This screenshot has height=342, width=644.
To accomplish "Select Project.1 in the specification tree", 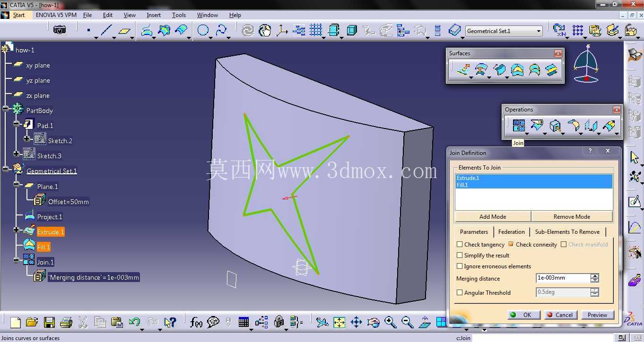I will click(50, 217).
